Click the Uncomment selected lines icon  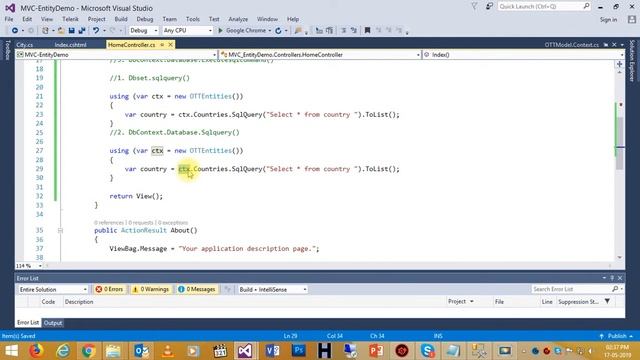point(353,31)
